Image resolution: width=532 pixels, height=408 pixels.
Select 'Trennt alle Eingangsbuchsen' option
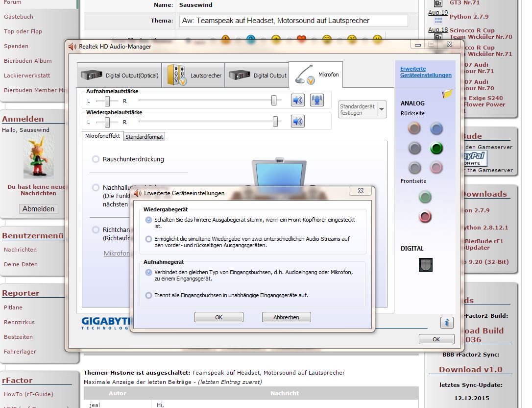click(149, 295)
